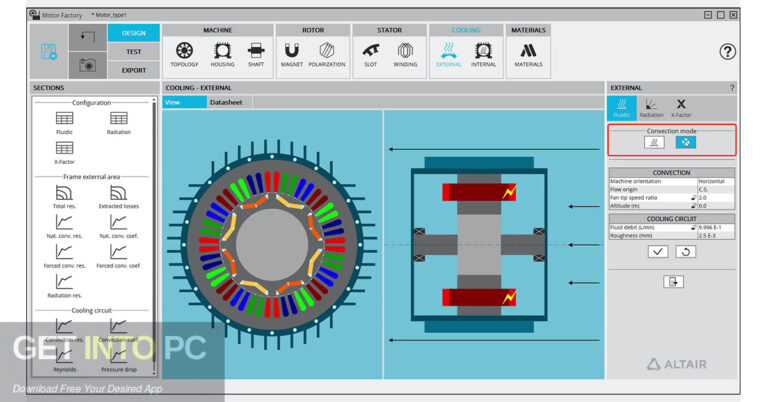
Task: Select the Fluidic tab in External panel
Action: point(622,108)
